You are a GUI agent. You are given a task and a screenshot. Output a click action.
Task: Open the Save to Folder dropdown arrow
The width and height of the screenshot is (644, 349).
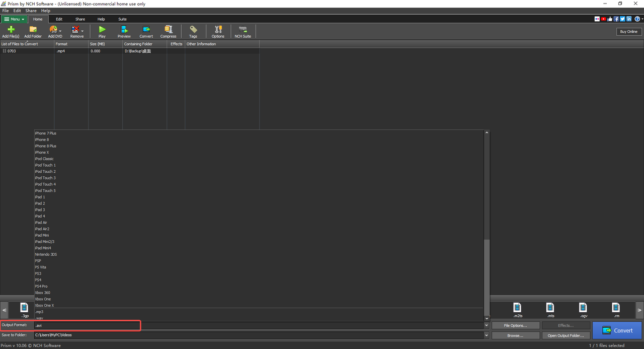point(487,335)
